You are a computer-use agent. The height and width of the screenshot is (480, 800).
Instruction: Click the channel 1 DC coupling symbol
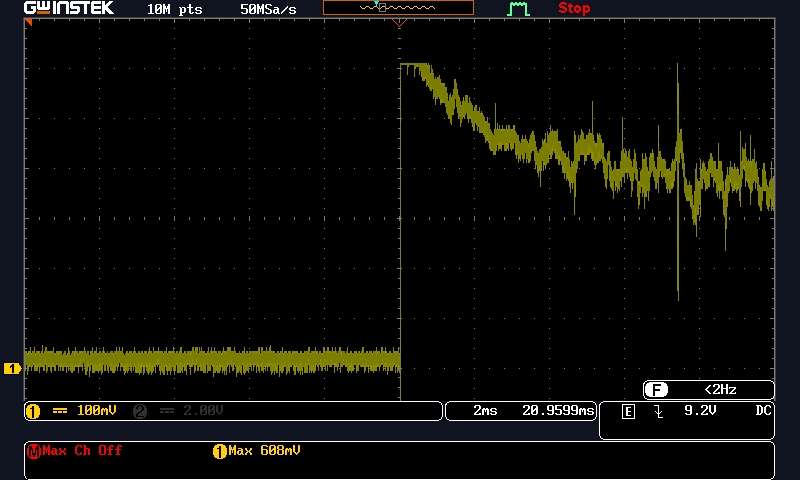(x=60, y=411)
